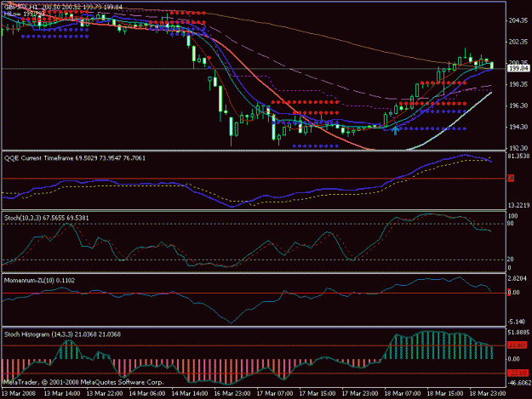
Task: Click the -46.6062 Stoch Histogram scale value
Action: pyautogui.click(x=518, y=383)
